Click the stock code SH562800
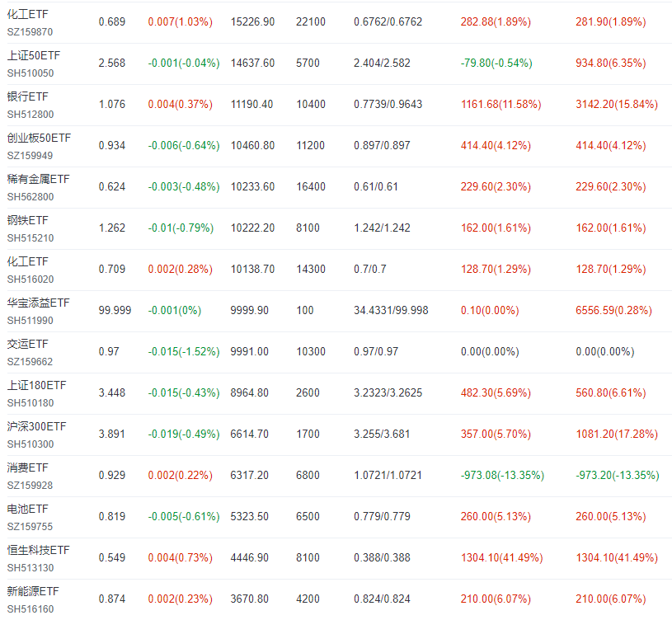This screenshot has width=672, height=620. 31,197
